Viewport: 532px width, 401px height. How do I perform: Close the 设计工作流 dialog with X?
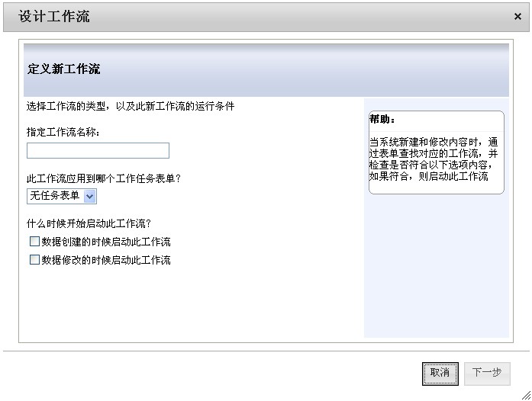[517, 16]
